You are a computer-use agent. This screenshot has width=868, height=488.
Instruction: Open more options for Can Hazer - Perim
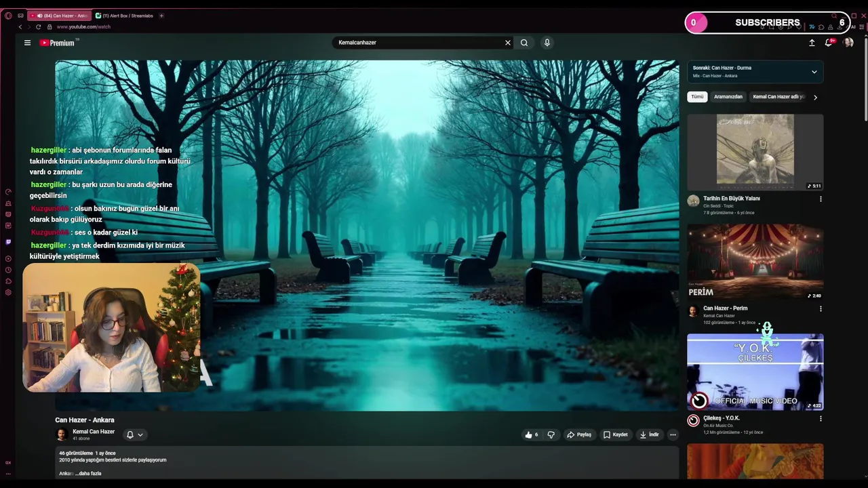(821, 309)
